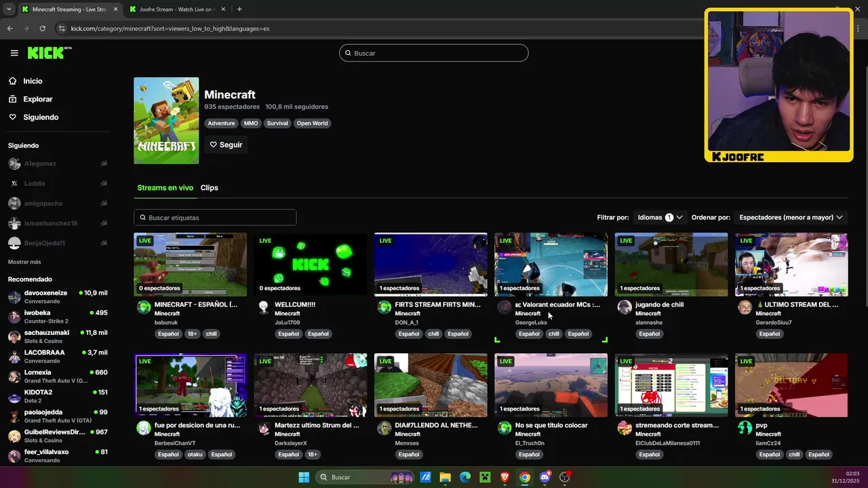Image resolution: width=868 pixels, height=488 pixels.
Task: Select the otaku tag under BerbesiChanVT
Action: pos(195,454)
